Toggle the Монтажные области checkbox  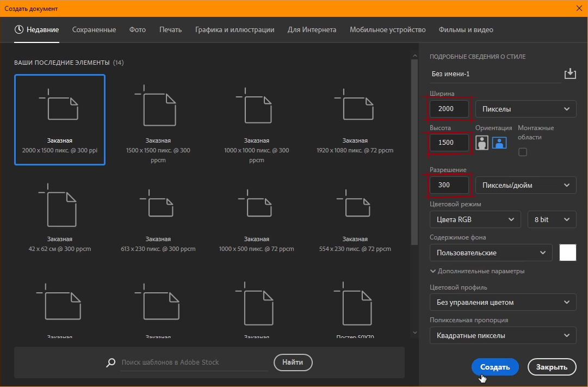522,152
